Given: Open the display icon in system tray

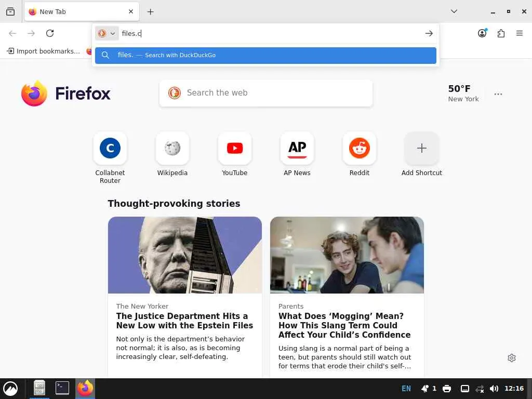Looking at the screenshot, I should point(465,389).
